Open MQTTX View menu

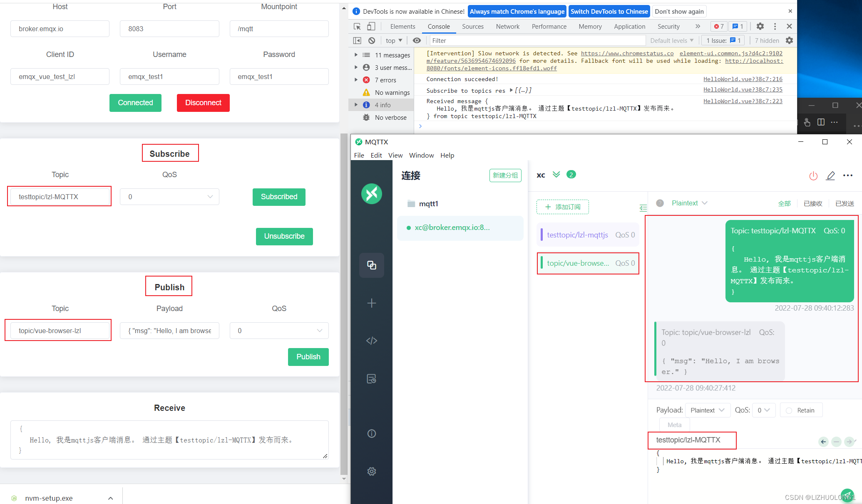coord(395,155)
